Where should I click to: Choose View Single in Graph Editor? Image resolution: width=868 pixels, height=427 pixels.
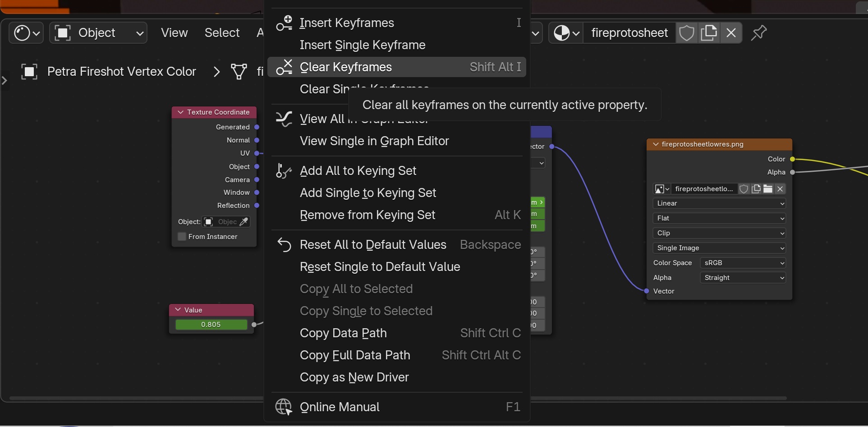click(x=397, y=141)
